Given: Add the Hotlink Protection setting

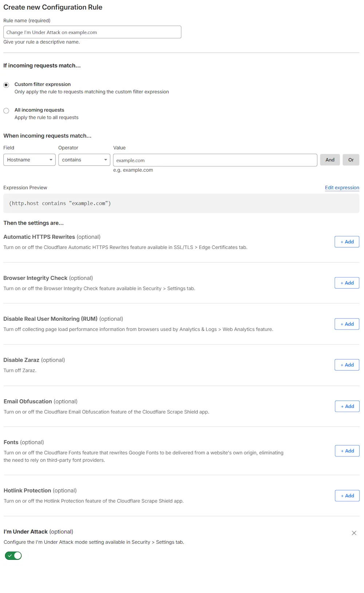Looking at the screenshot, I should 347,496.
